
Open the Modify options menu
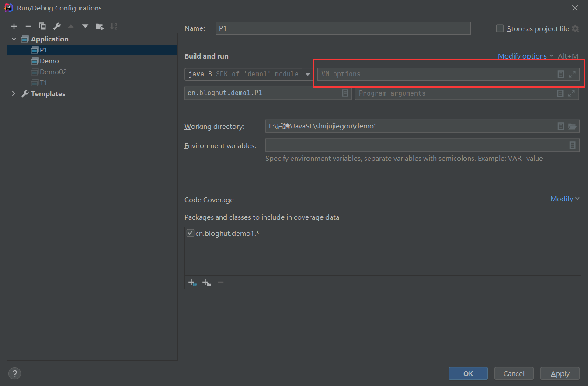522,56
